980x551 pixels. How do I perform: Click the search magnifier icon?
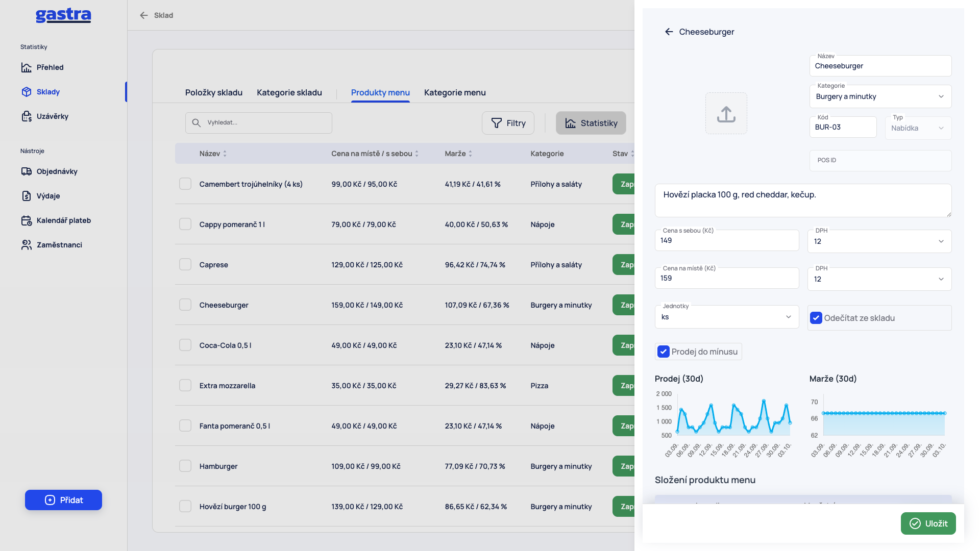[x=197, y=123]
